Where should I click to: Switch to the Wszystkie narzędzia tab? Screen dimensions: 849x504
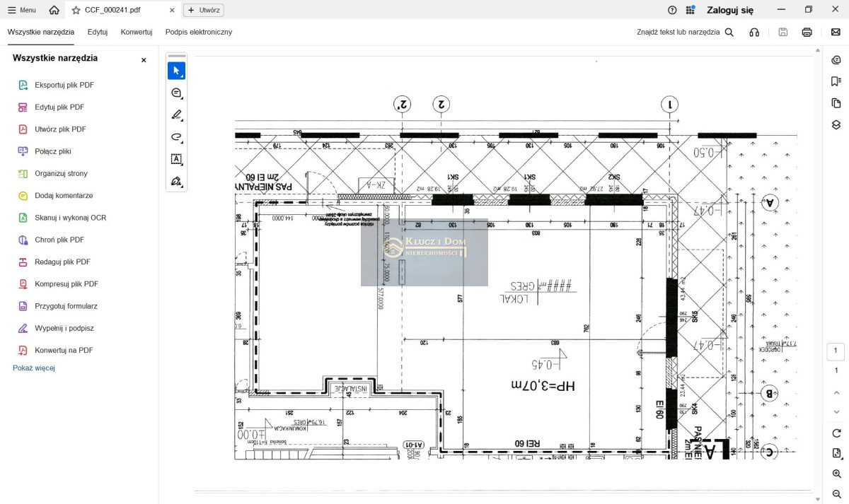click(41, 32)
